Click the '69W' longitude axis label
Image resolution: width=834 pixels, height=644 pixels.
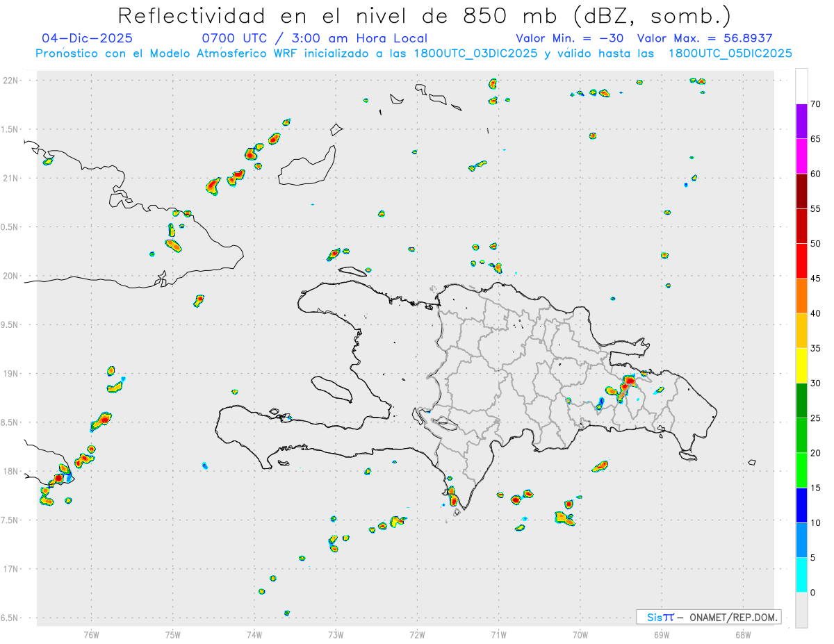(x=662, y=634)
